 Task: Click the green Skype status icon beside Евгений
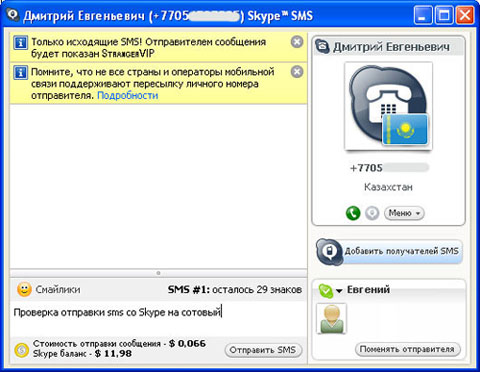click(326, 290)
